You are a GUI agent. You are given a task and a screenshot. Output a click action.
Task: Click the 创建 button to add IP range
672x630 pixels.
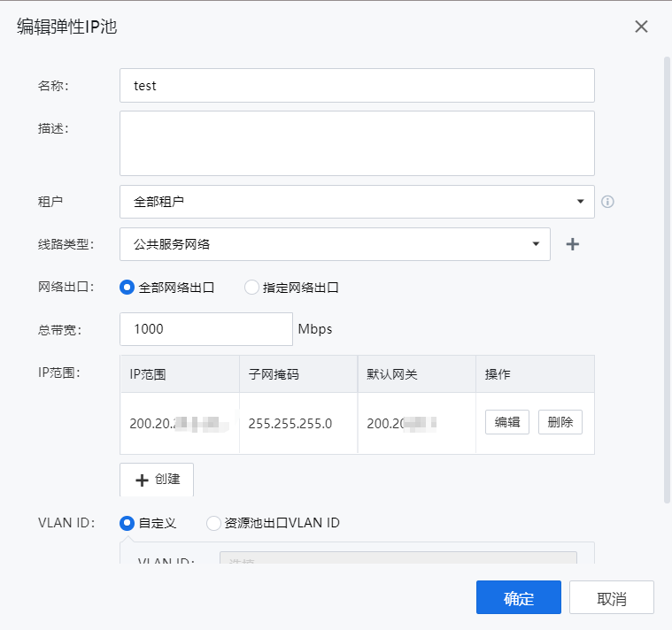[x=157, y=480]
